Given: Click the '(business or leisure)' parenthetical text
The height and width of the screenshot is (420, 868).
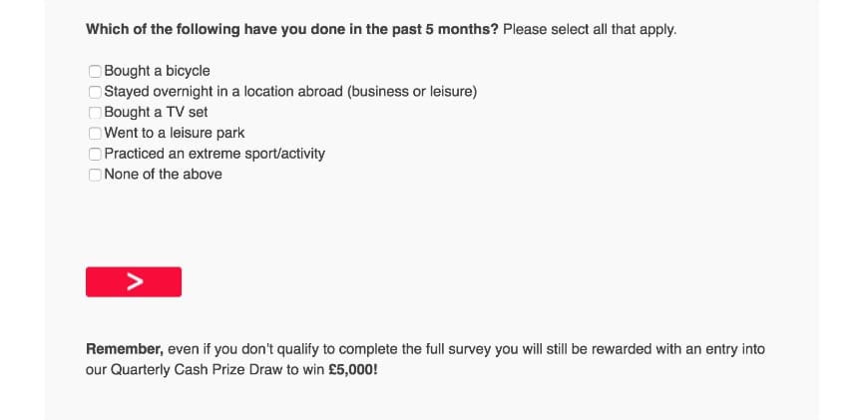Looking at the screenshot, I should point(412,92).
